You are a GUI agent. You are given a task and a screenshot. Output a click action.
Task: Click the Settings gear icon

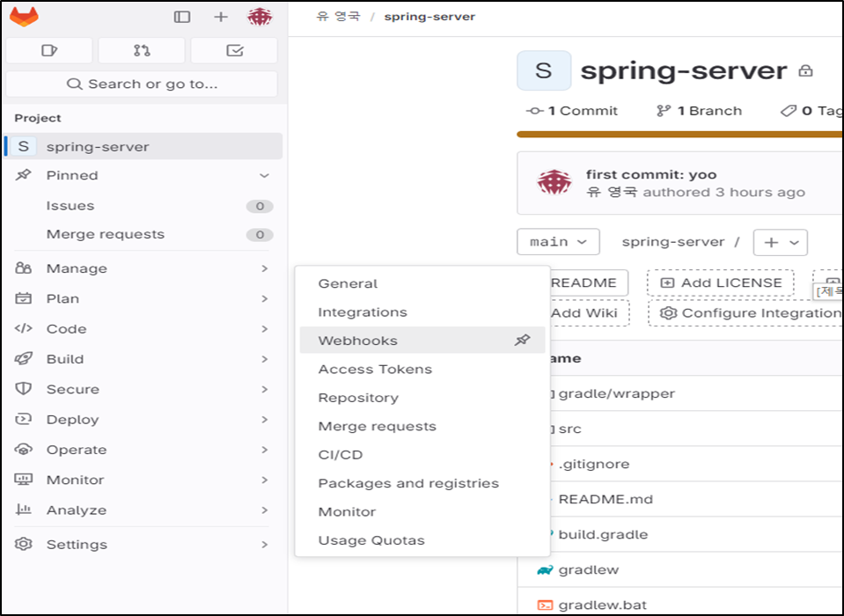point(23,544)
